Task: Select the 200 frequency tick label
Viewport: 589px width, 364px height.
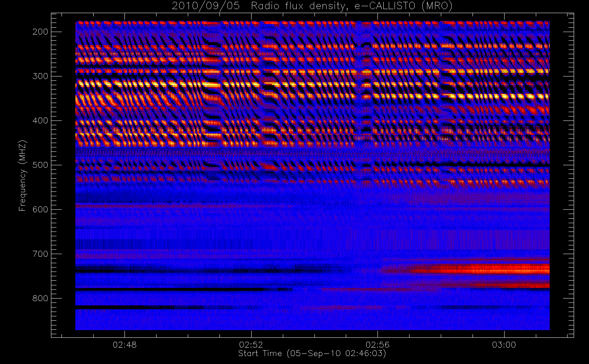Action: click(x=40, y=32)
